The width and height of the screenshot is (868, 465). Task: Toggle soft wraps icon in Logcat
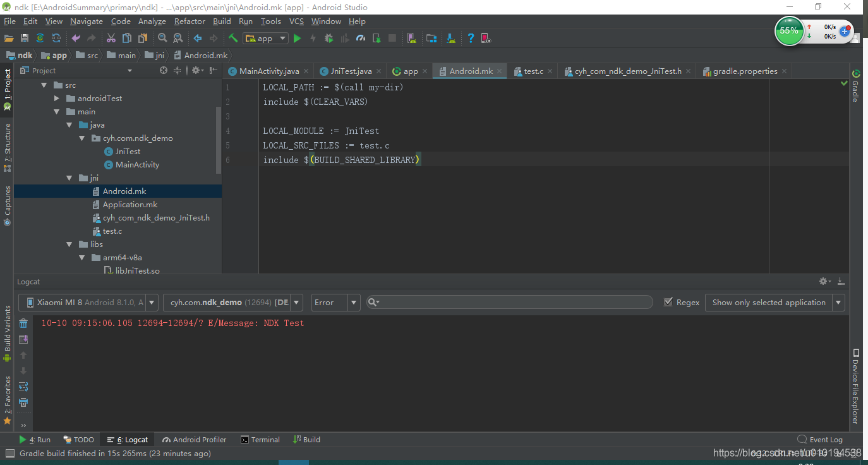pos(23,387)
